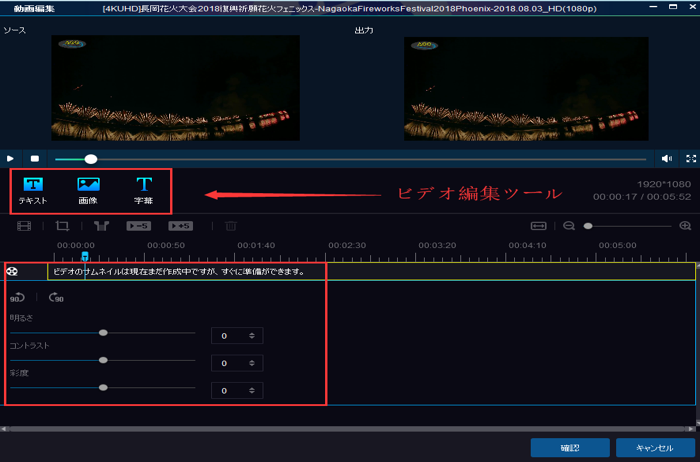Click the brightness stepper arrows
This screenshot has height=462, width=700.
pos(252,336)
